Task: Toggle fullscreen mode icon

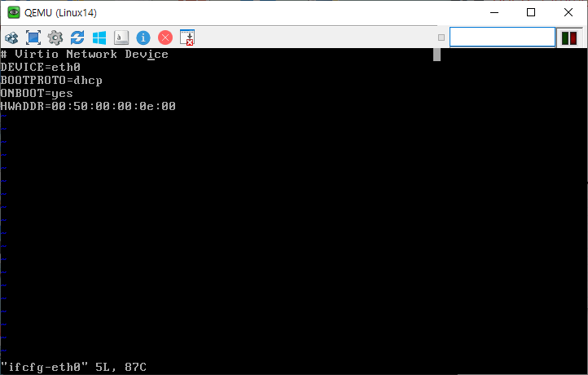Action: click(33, 37)
